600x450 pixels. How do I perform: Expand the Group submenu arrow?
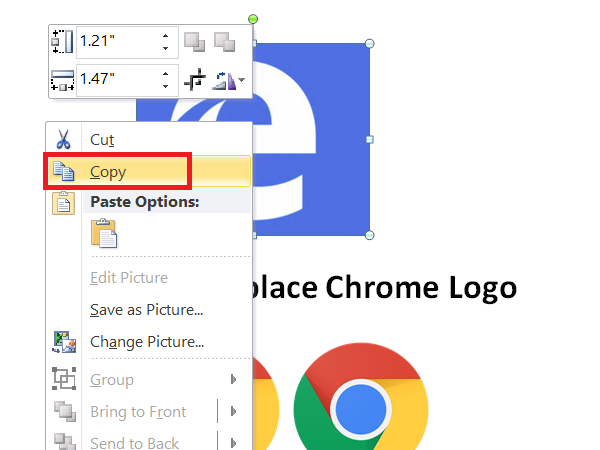pyautogui.click(x=233, y=379)
